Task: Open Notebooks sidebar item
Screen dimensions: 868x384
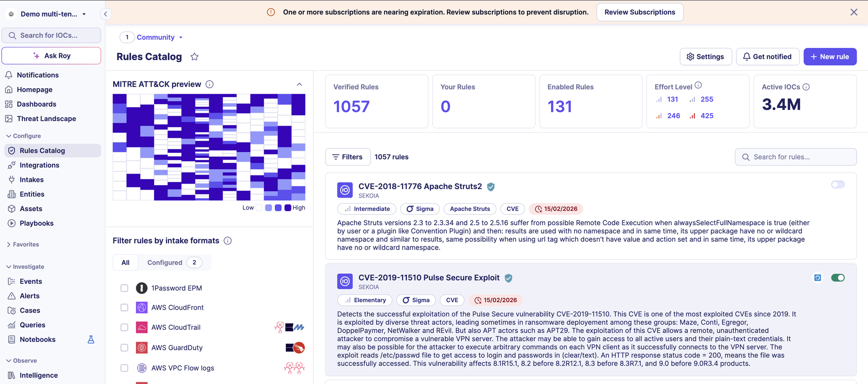Action: click(38, 339)
